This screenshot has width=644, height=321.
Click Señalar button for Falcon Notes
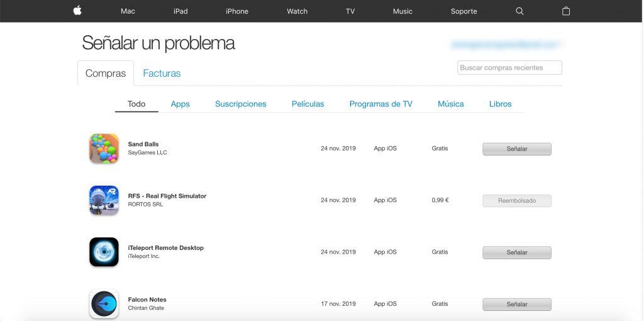pos(517,304)
